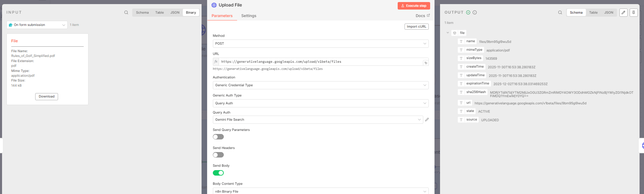
Task: Open Body Content Type dropdown
Action: 320,191
